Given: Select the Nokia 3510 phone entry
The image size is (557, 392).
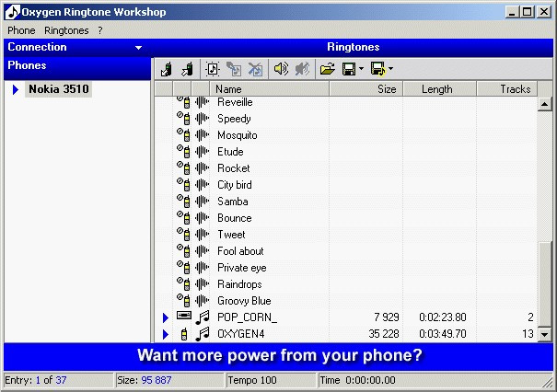Looking at the screenshot, I should click(59, 89).
